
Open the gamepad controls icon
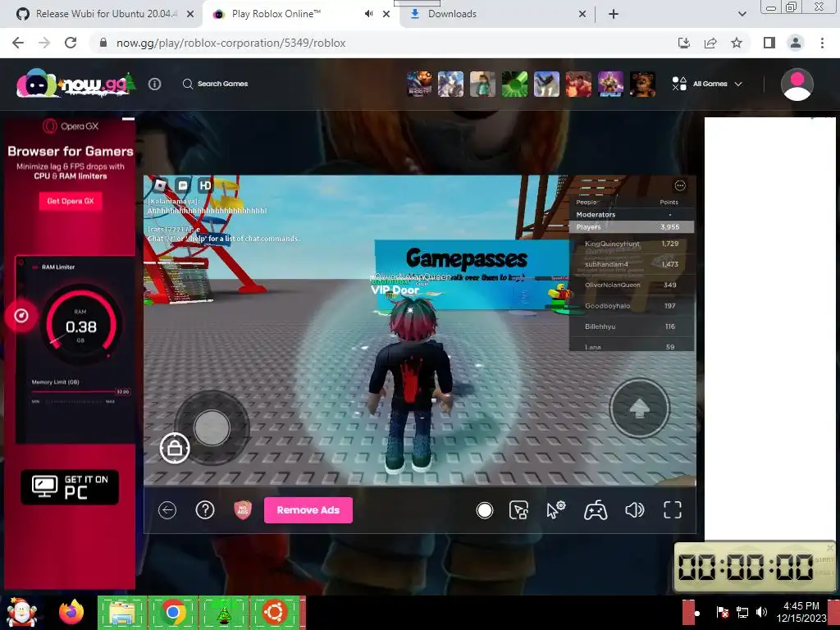click(x=596, y=510)
